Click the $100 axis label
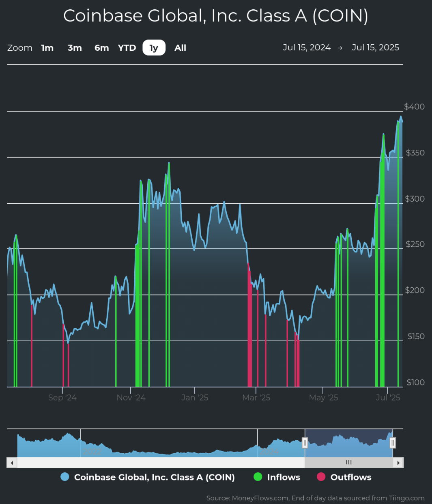Screen dimensions: 432x504 point(416,382)
